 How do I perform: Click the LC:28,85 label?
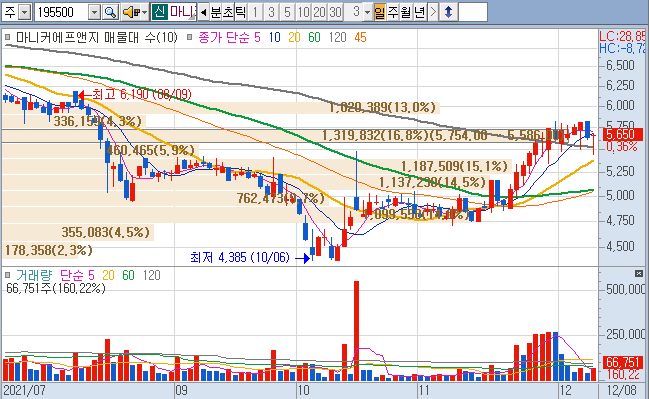(x=622, y=36)
